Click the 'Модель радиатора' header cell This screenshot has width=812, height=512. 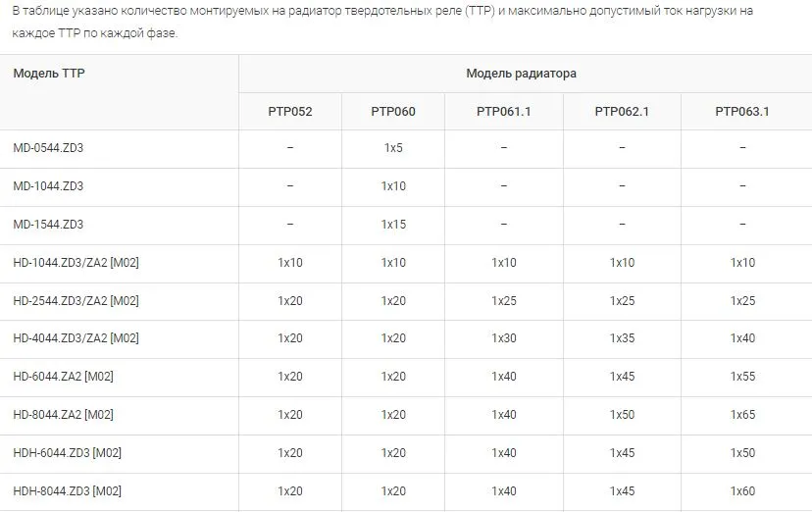click(x=521, y=74)
